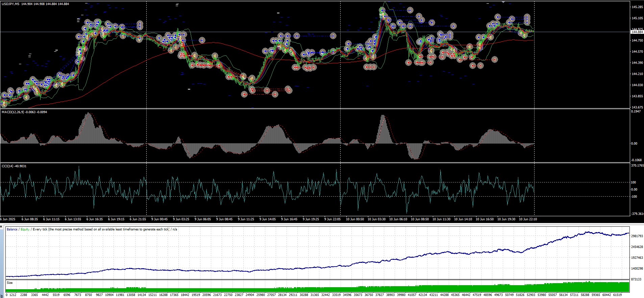Click the balance axis value 1927463
Viewport: 644px width, 298px height.
(637, 258)
